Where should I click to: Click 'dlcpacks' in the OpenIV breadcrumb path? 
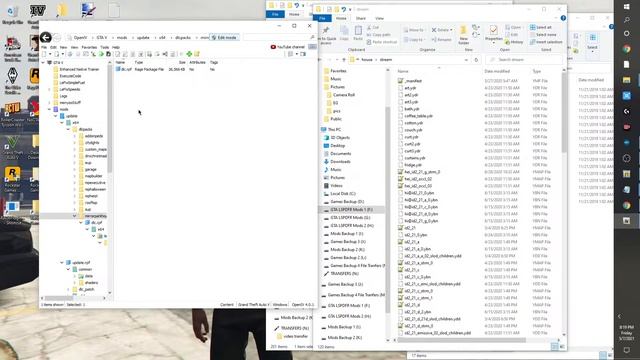(x=183, y=38)
